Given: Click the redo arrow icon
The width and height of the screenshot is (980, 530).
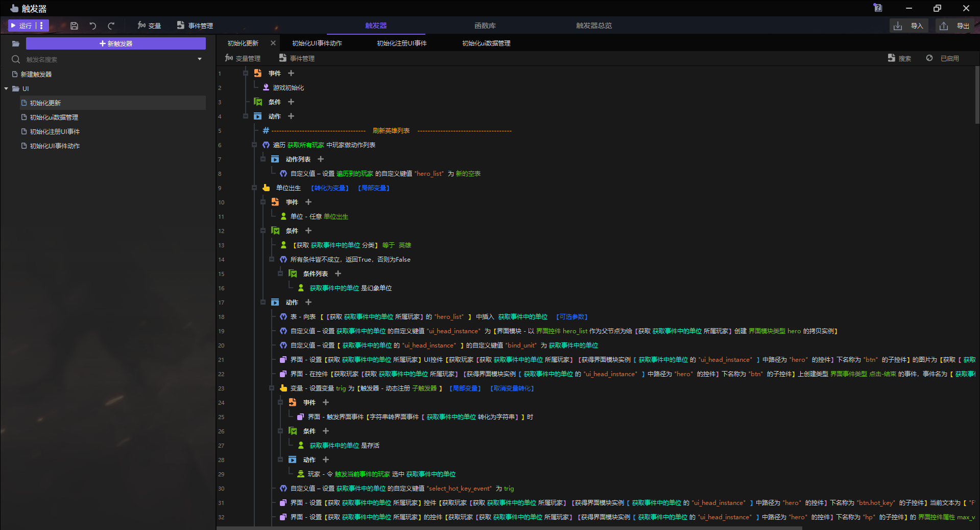Looking at the screenshot, I should pos(111,26).
